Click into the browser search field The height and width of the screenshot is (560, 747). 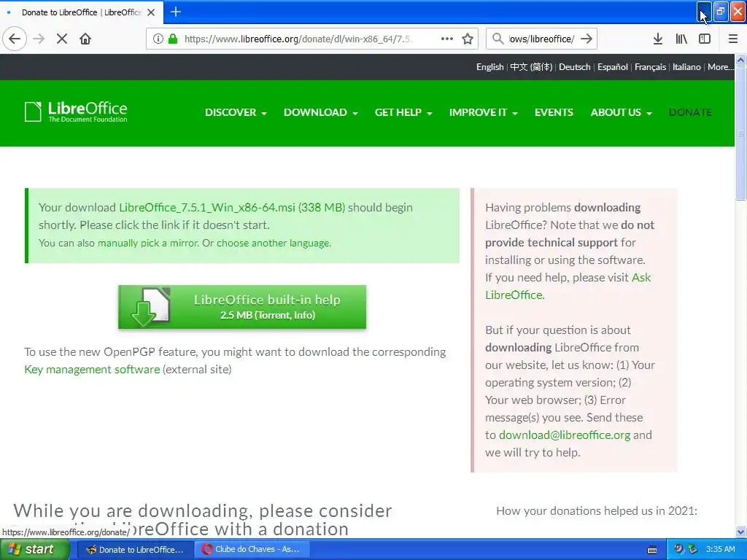click(x=542, y=39)
